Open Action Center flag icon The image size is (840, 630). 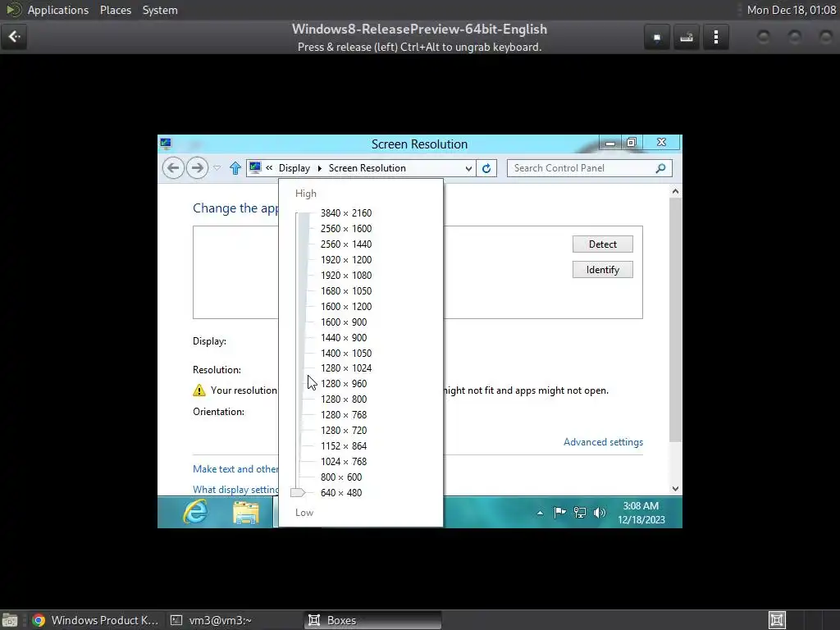click(559, 513)
